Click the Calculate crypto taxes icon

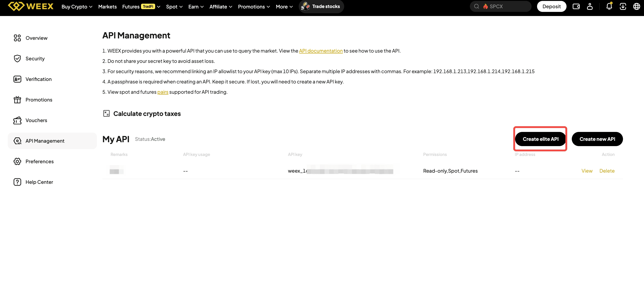(x=106, y=113)
